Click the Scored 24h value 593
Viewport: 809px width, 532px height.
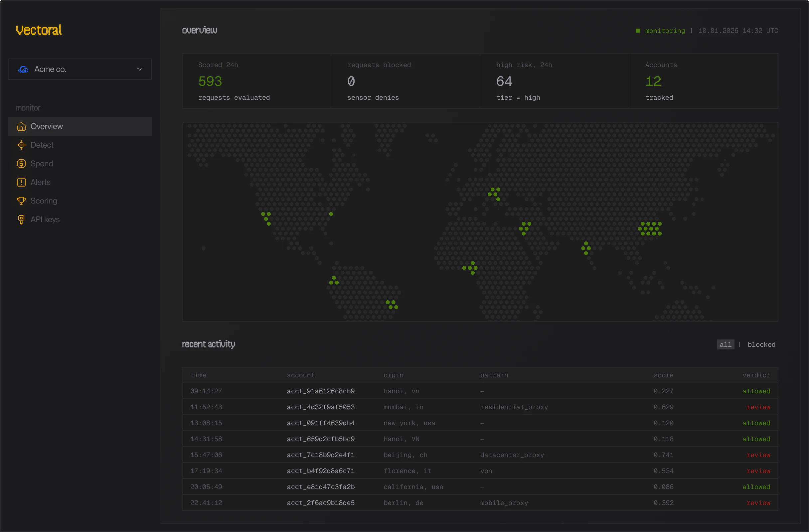[210, 81]
